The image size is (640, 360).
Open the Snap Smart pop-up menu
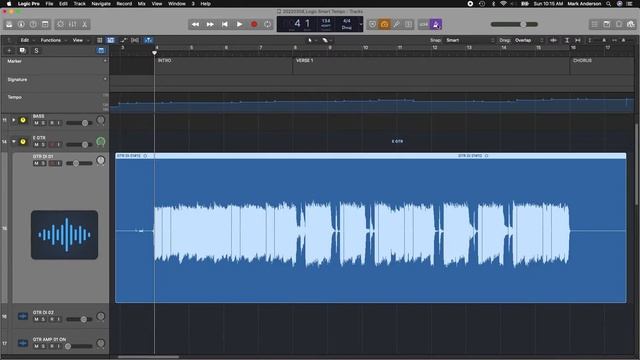[x=469, y=40]
